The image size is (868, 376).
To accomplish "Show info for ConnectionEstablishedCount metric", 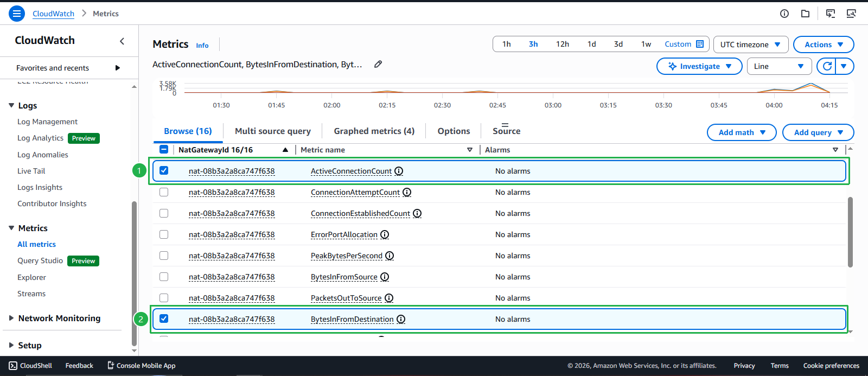I will click(x=417, y=213).
